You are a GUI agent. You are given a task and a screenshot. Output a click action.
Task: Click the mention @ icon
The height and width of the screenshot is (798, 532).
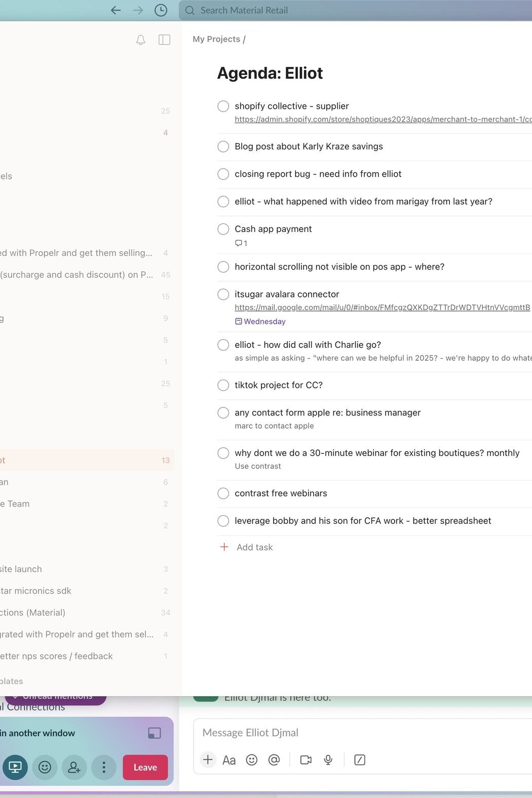pyautogui.click(x=274, y=759)
